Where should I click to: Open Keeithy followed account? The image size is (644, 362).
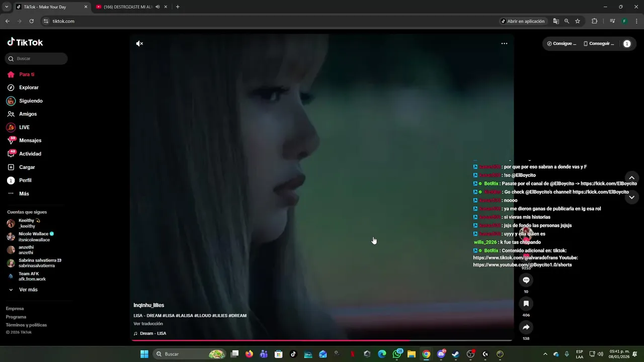click(30, 223)
